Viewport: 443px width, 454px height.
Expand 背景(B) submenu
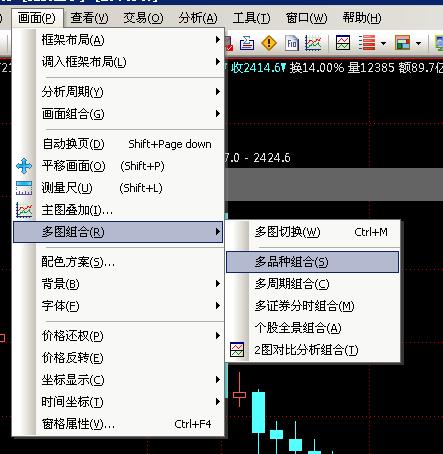coord(118,284)
